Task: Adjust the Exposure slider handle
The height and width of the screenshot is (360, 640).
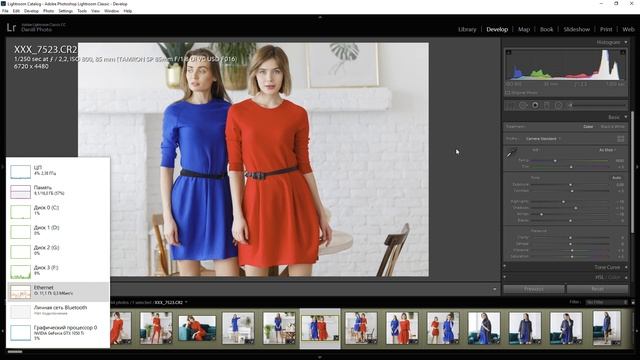Action: [571, 185]
